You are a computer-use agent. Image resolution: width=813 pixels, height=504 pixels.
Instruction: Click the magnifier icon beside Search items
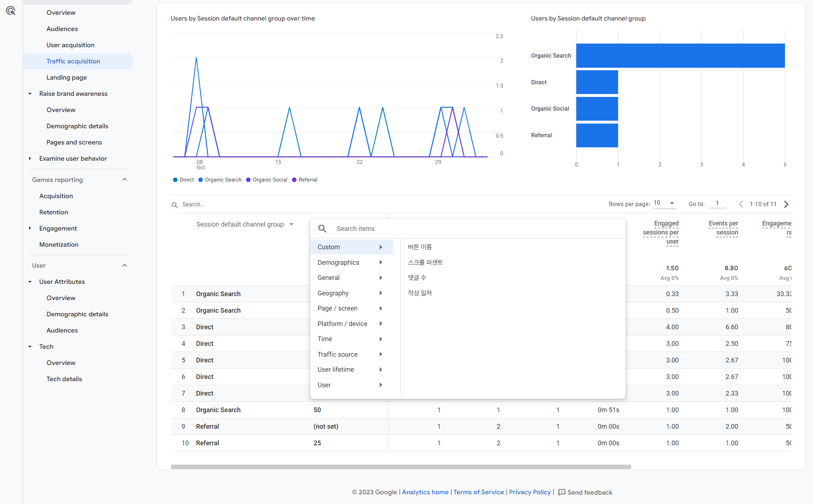[x=323, y=229]
